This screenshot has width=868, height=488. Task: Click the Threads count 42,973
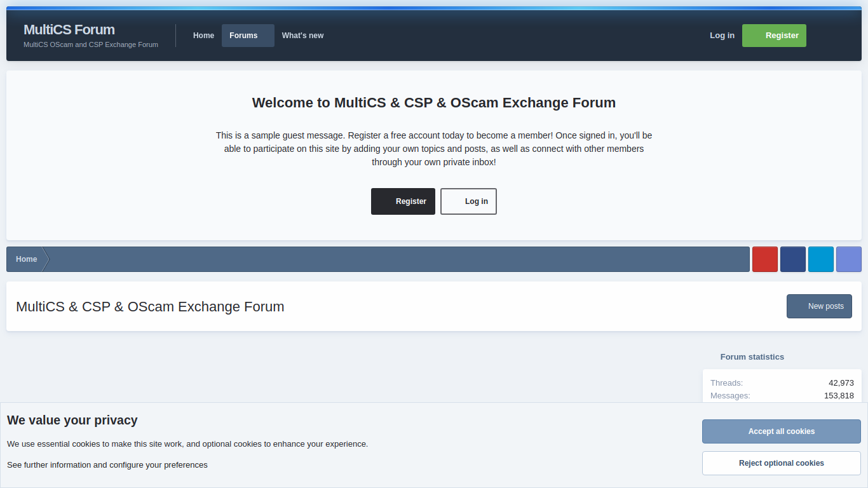[x=841, y=383]
